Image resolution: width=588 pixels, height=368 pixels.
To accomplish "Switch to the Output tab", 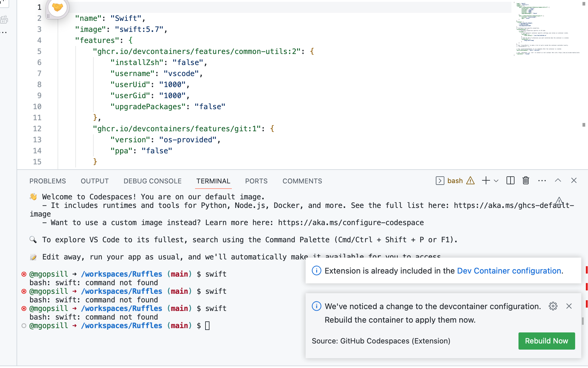I will (x=95, y=181).
